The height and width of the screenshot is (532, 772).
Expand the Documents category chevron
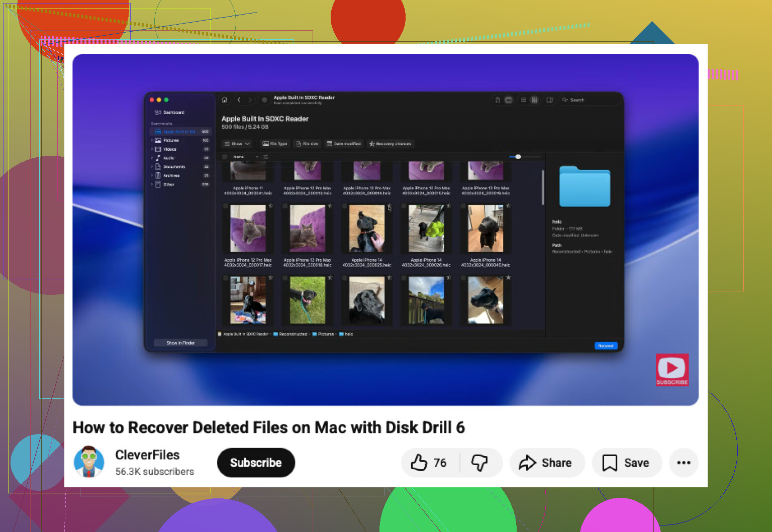point(152,167)
